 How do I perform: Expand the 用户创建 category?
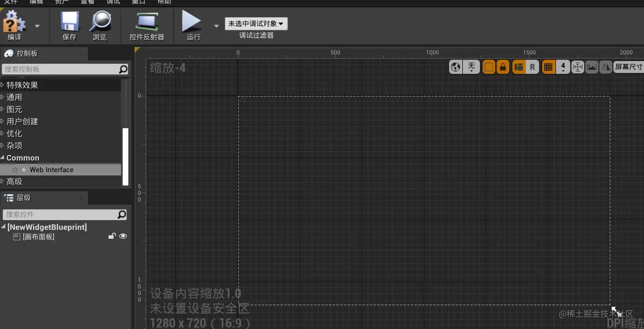tap(2, 121)
